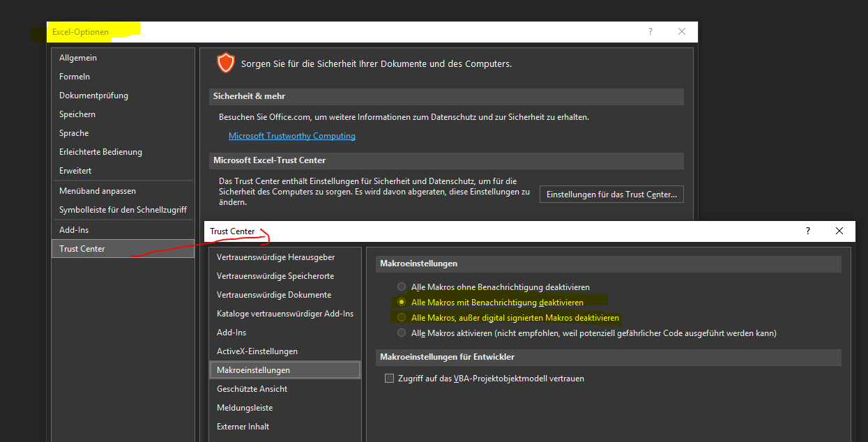Click the Trust Center help question mark
Image resolution: width=868 pixels, height=442 pixels.
point(808,231)
